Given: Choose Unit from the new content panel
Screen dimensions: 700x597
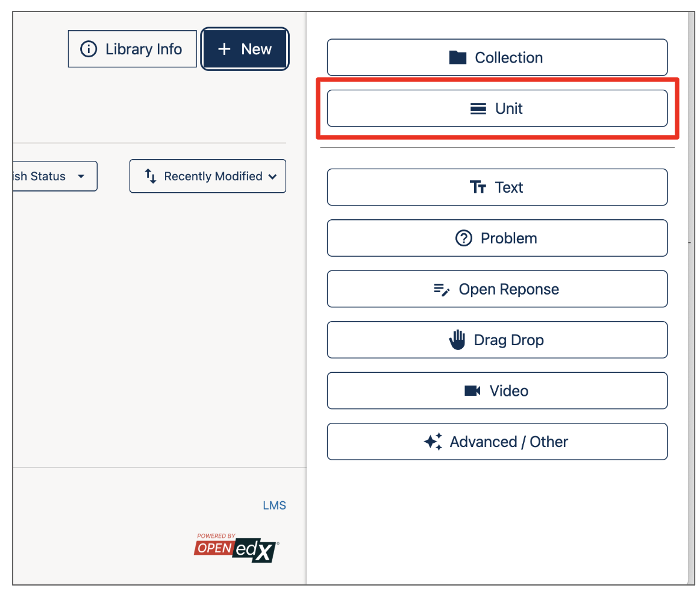Looking at the screenshot, I should click(x=497, y=108).
